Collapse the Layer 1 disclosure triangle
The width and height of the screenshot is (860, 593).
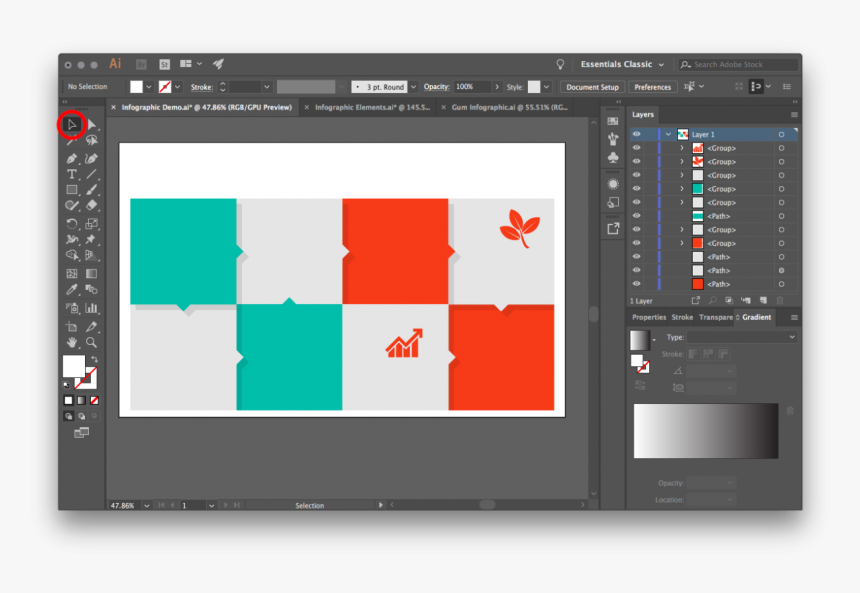(667, 133)
